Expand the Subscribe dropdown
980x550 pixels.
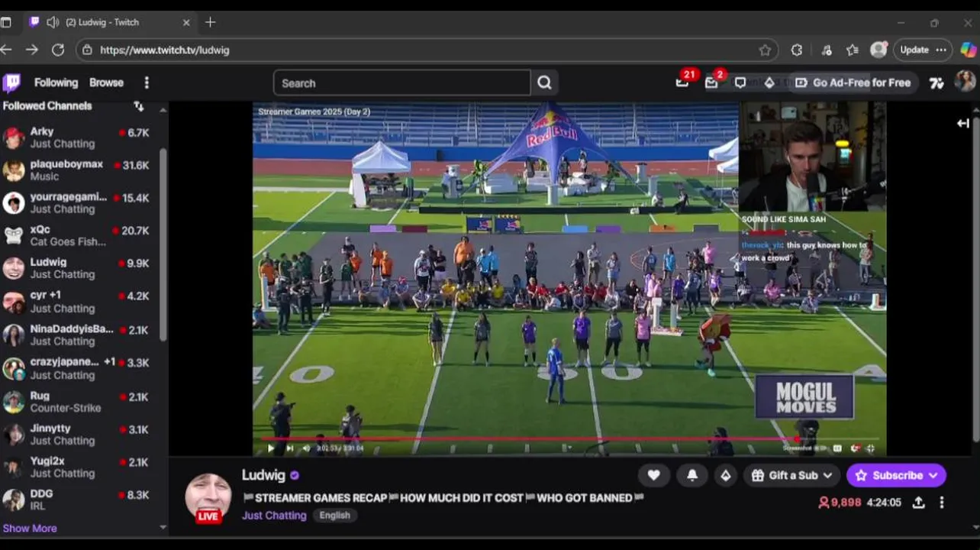pos(933,475)
